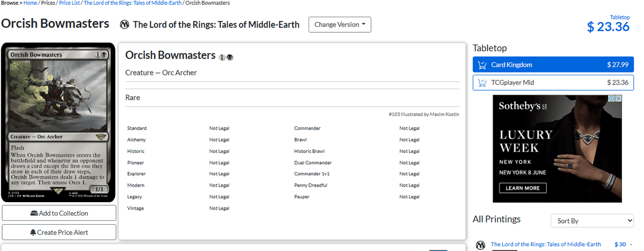Viewport: 644px width, 251px height.
Task: Click the #103 Illustrated by Maxim Kostin text
Action: click(x=424, y=114)
